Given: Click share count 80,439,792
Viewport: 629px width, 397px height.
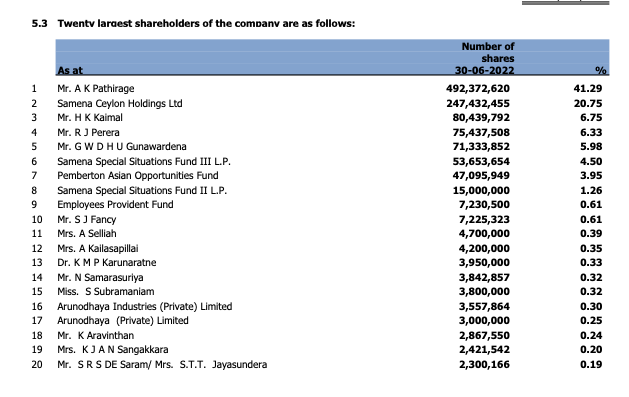Looking at the screenshot, I should [481, 117].
